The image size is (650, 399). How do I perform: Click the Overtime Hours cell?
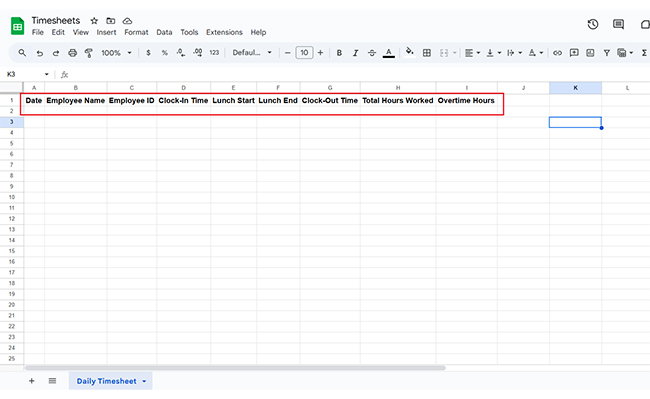466,100
